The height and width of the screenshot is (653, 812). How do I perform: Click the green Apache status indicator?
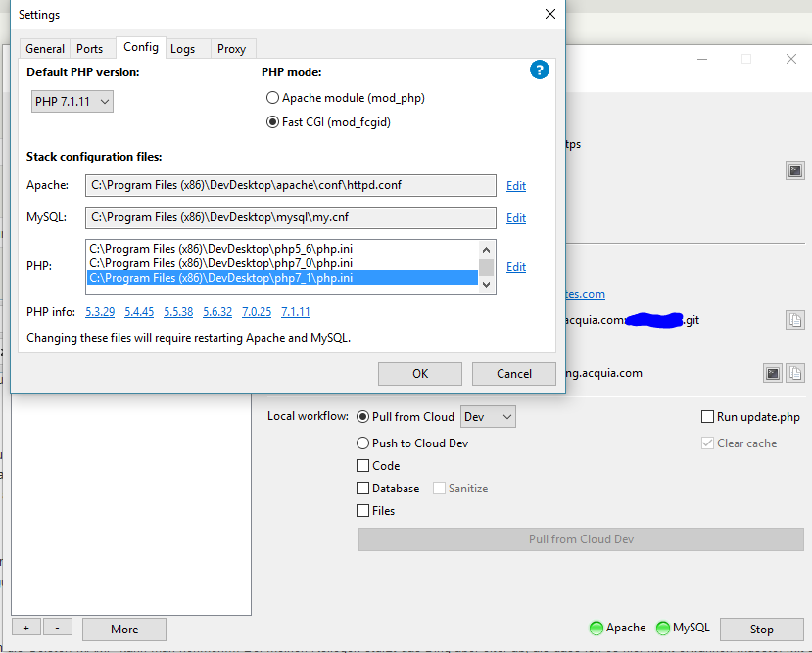pyautogui.click(x=595, y=629)
